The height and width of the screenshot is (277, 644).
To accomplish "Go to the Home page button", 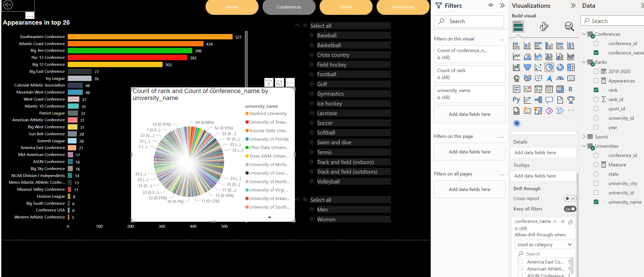I will click(x=232, y=7).
